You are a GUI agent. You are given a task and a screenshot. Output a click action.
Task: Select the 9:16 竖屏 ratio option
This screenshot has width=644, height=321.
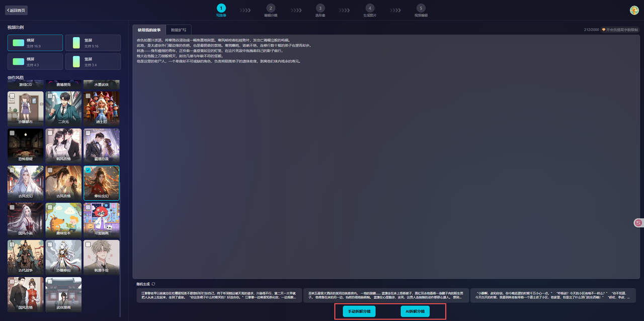pos(93,43)
